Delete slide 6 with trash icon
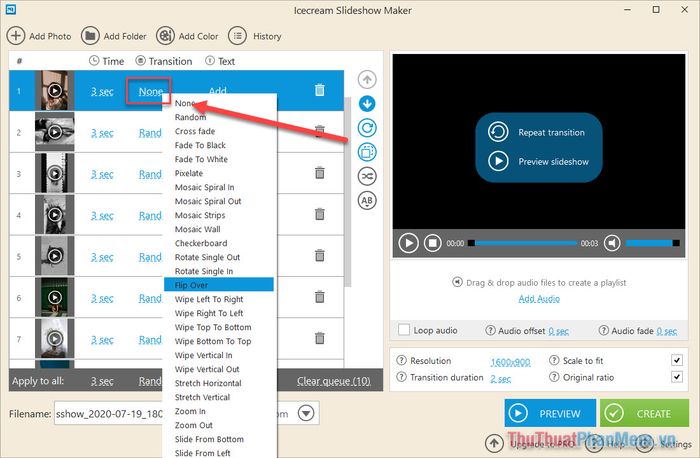700x458 pixels. click(x=320, y=296)
